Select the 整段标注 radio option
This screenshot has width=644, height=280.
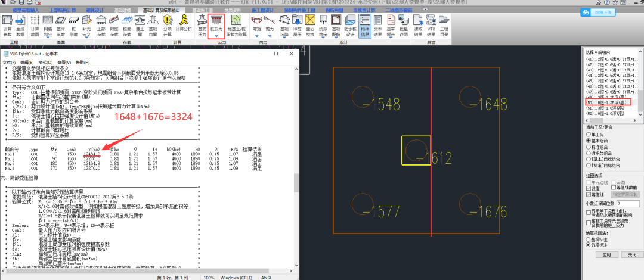[x=589, y=238]
